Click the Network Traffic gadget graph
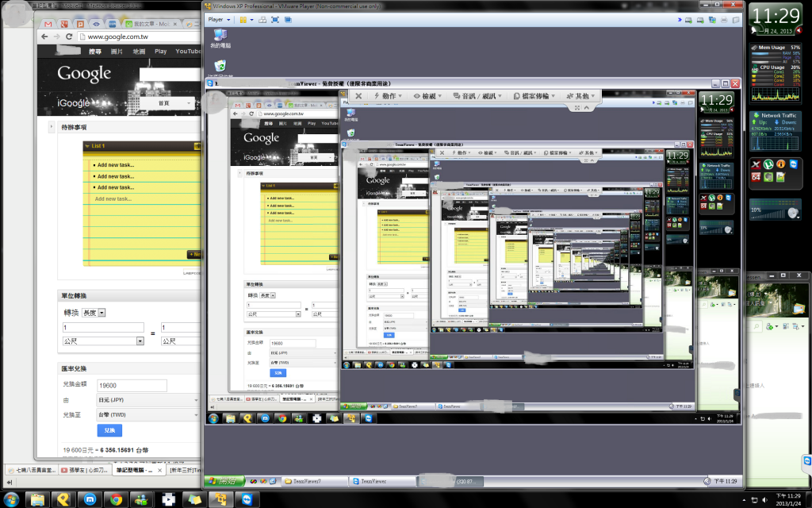The height and width of the screenshot is (508, 812). point(776,143)
